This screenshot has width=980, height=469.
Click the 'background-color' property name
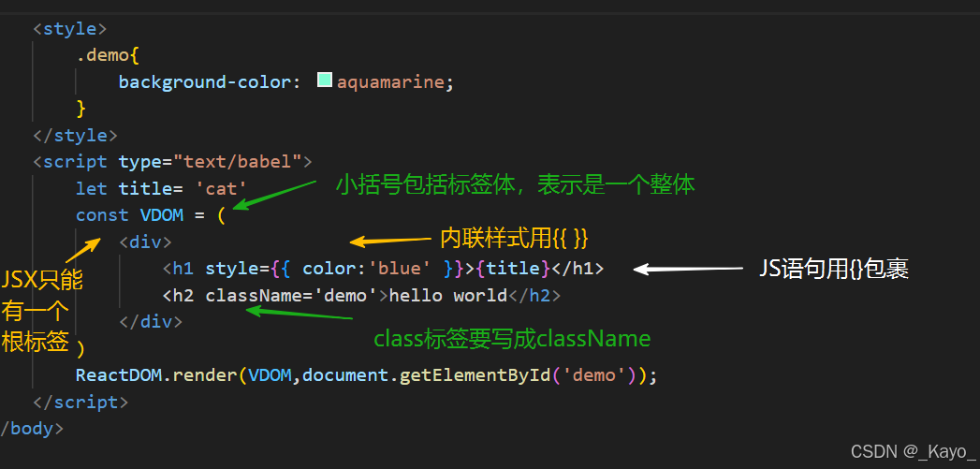204,82
